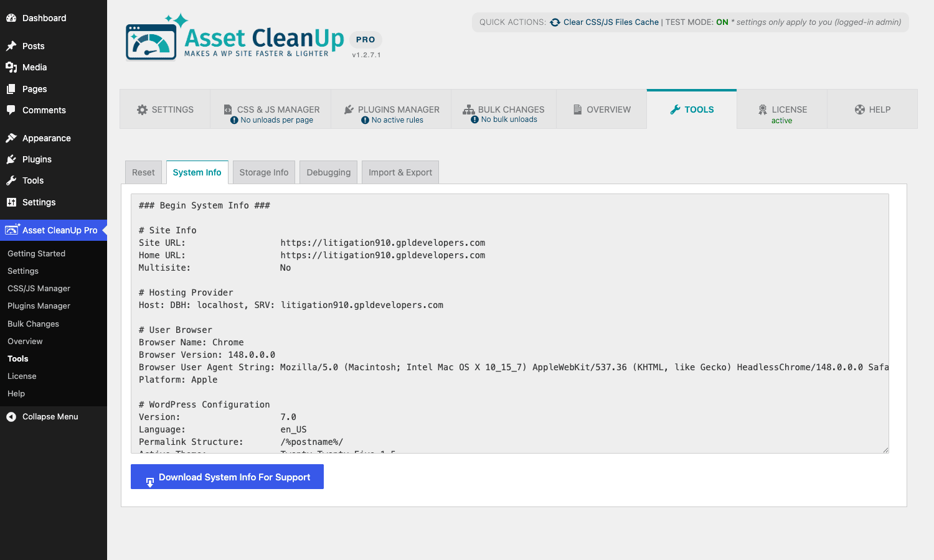Open Getting Started submenu link
Viewport: 934px width, 560px height.
tap(36, 253)
